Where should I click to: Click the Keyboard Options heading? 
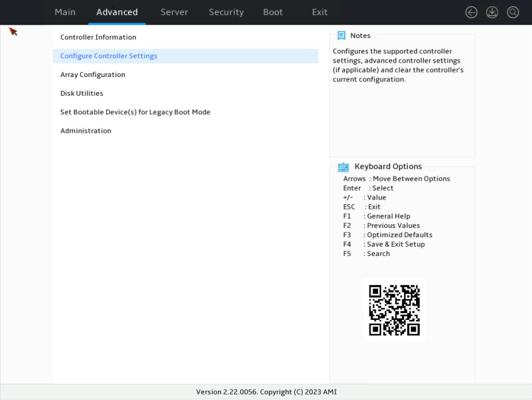tap(388, 166)
